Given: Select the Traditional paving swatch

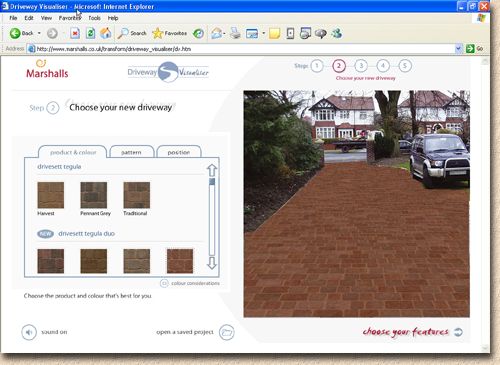Looking at the screenshot, I should tap(137, 195).
